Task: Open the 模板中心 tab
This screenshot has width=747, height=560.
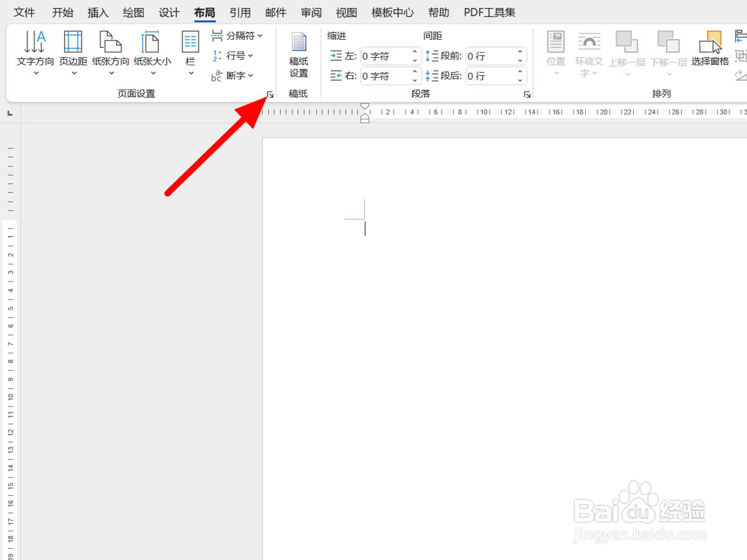Action: coord(393,12)
